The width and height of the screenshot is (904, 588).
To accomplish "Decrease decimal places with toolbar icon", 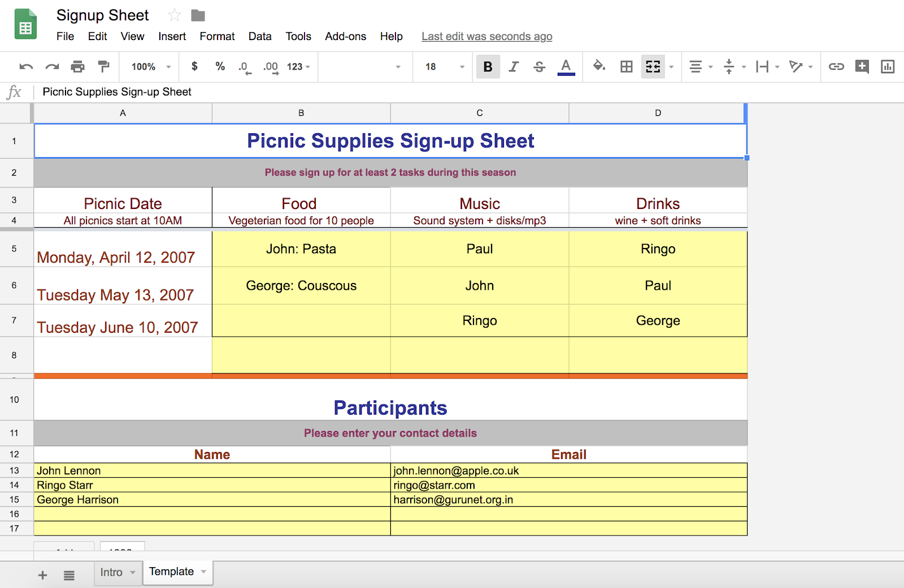I will pyautogui.click(x=244, y=67).
